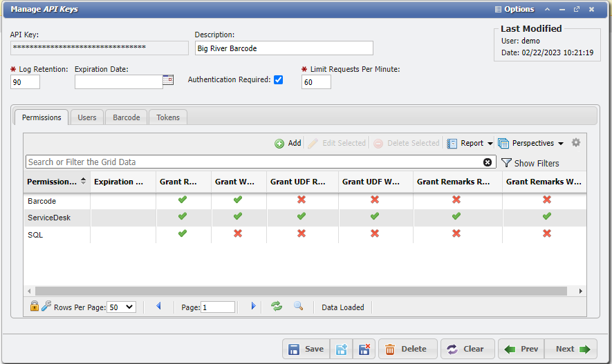Viewport: 612px width, 364px height.
Task: Switch to the Barcode tab
Action: tap(127, 117)
